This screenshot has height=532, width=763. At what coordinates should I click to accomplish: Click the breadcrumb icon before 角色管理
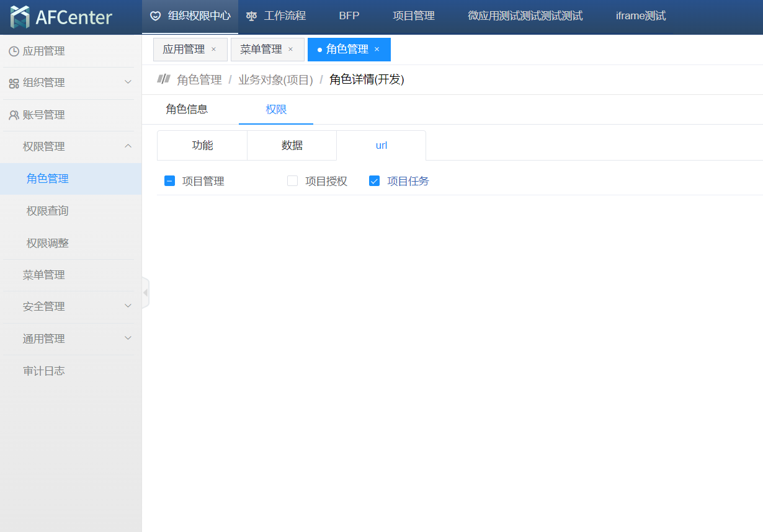pyautogui.click(x=164, y=79)
